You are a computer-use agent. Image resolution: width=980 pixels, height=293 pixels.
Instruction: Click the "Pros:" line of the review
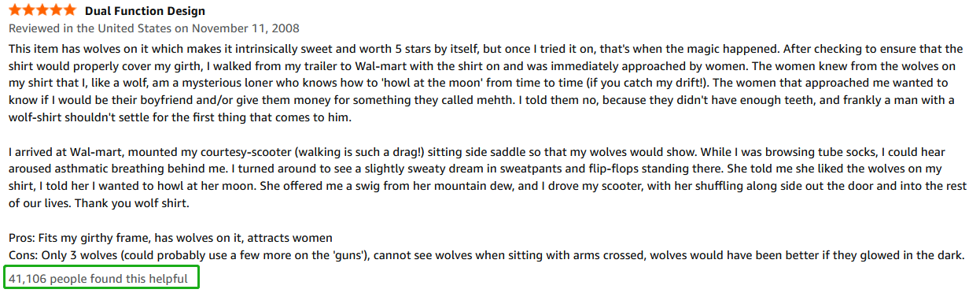click(x=171, y=238)
